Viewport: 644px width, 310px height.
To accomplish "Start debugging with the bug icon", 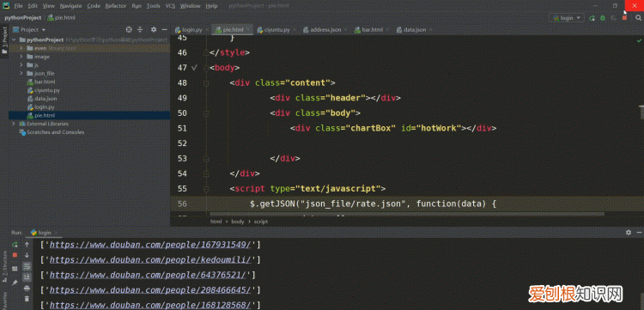I will [603, 18].
